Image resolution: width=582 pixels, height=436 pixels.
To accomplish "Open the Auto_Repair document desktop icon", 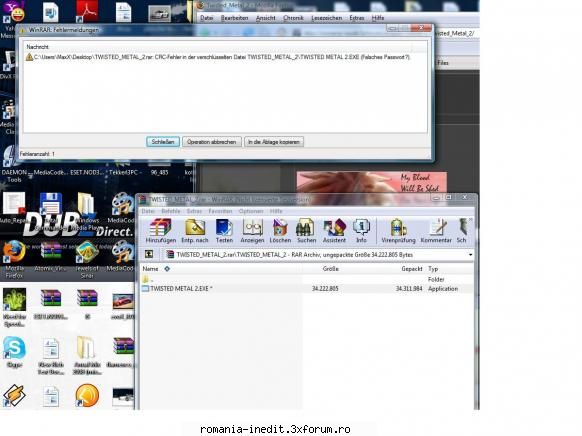I will click(x=14, y=208).
